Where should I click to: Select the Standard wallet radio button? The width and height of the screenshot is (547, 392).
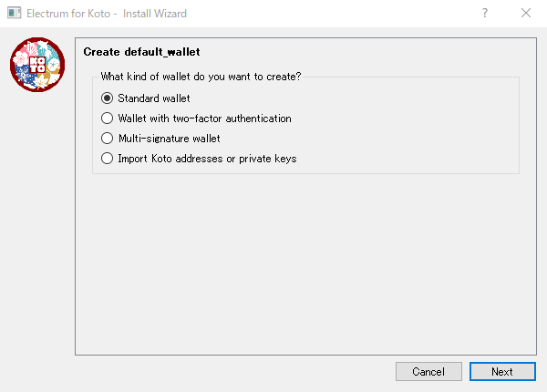(107, 98)
